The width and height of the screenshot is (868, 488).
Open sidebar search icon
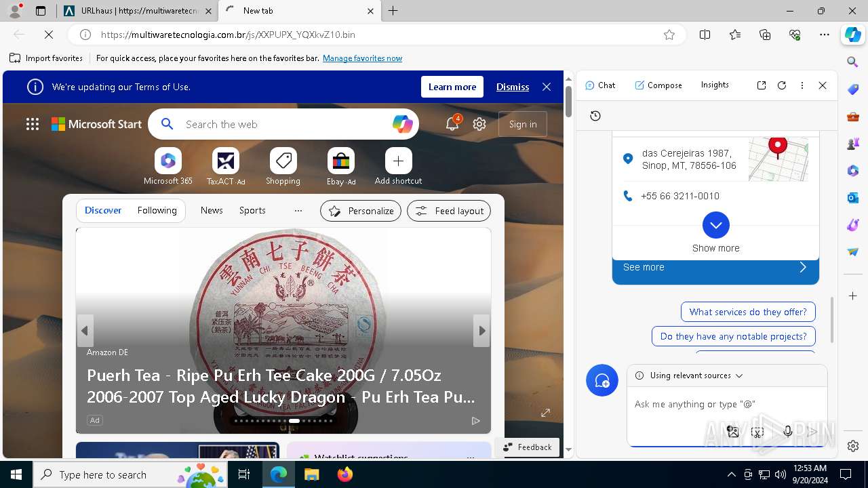tap(853, 62)
